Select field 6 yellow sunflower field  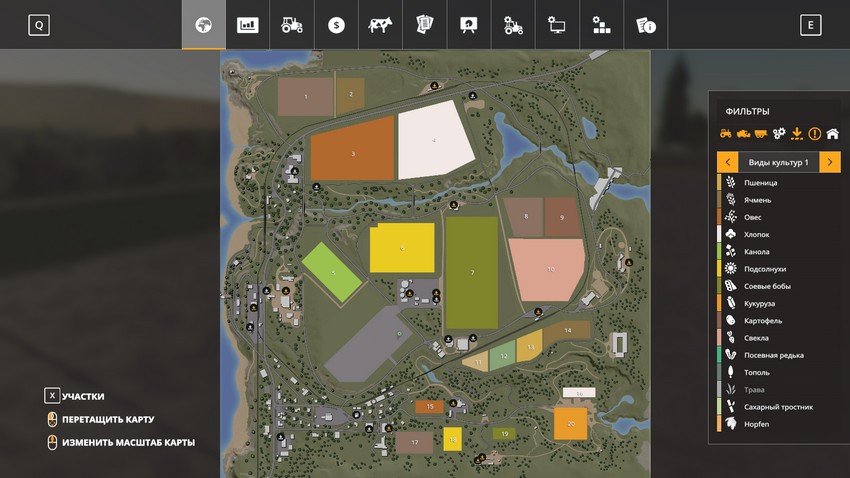[402, 248]
